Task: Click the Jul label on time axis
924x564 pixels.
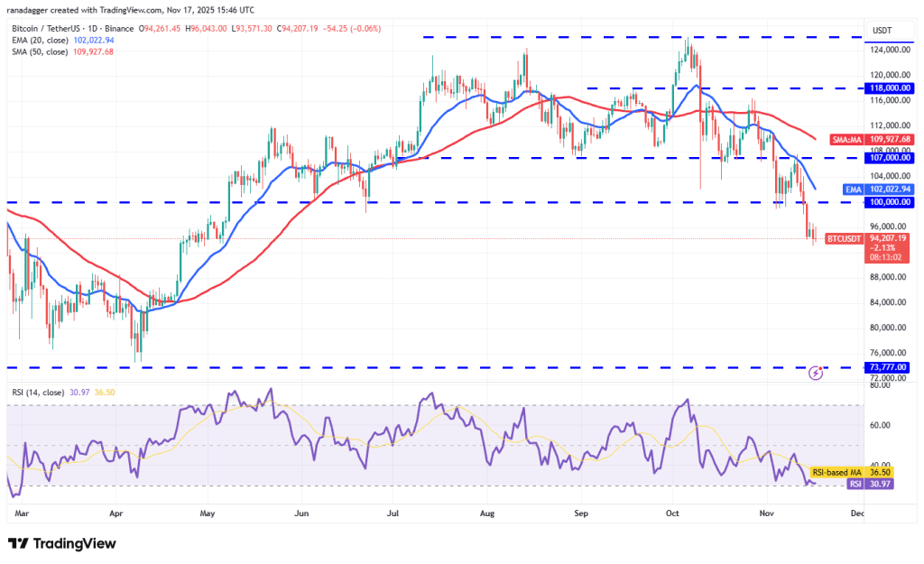Action: point(393,513)
